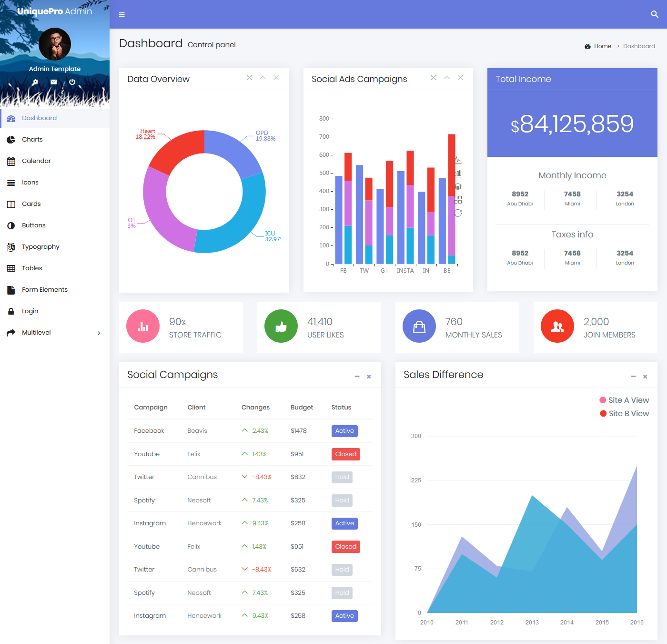Collapse the Social Ads Campaigns panel
This screenshot has width=667, height=644.
[x=447, y=78]
